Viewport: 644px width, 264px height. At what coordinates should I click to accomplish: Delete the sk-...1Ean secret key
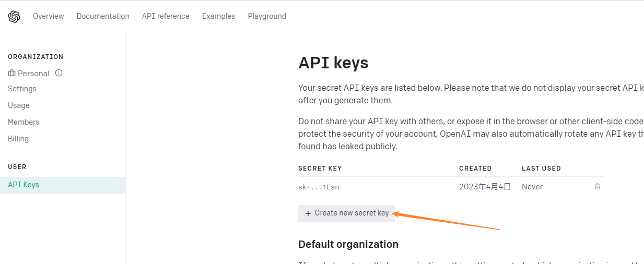598,186
